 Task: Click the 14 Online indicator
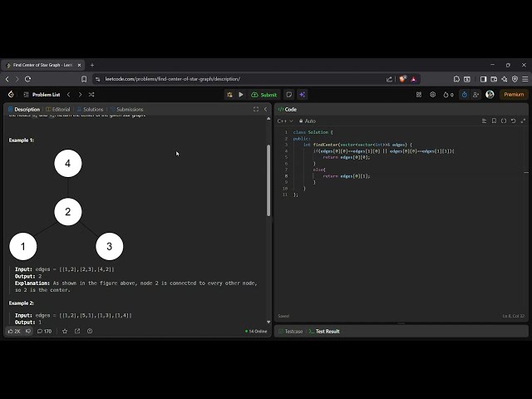point(256,331)
